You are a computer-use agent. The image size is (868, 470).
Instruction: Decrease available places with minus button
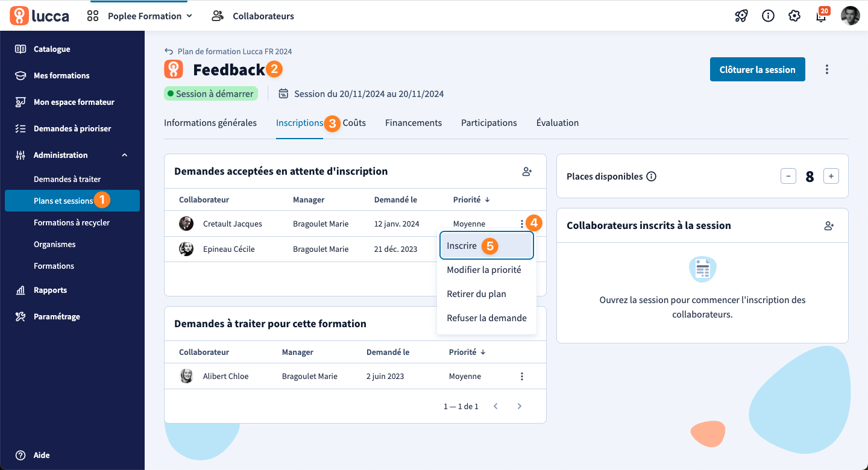tap(788, 176)
